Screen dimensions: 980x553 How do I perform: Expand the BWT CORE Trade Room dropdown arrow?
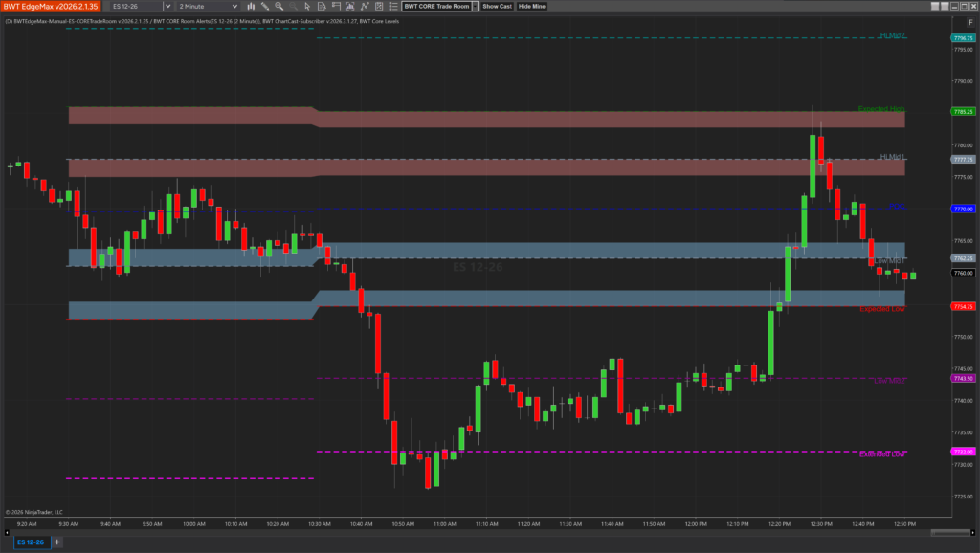pyautogui.click(x=475, y=7)
